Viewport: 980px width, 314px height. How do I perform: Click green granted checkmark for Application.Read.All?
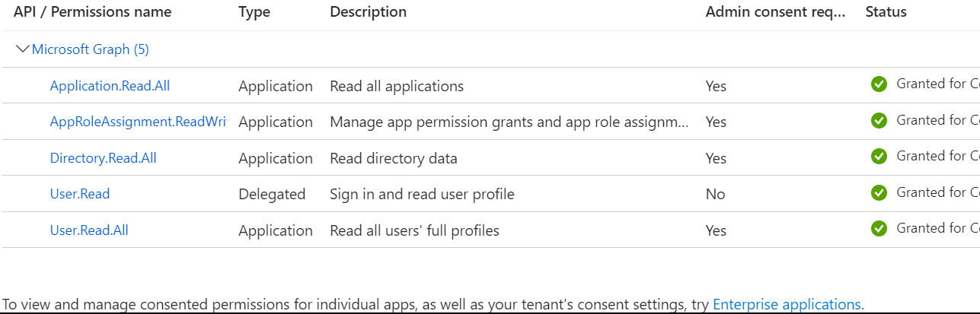pyautogui.click(x=879, y=84)
